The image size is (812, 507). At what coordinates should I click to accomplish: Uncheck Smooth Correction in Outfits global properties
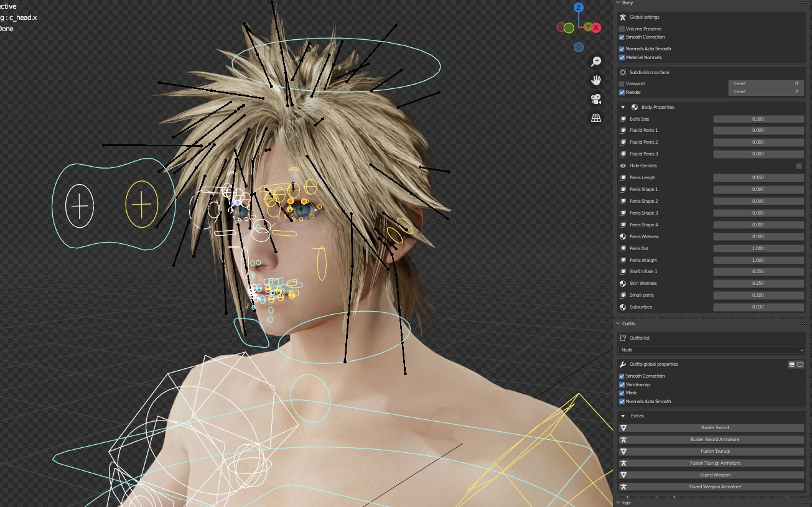coord(622,376)
